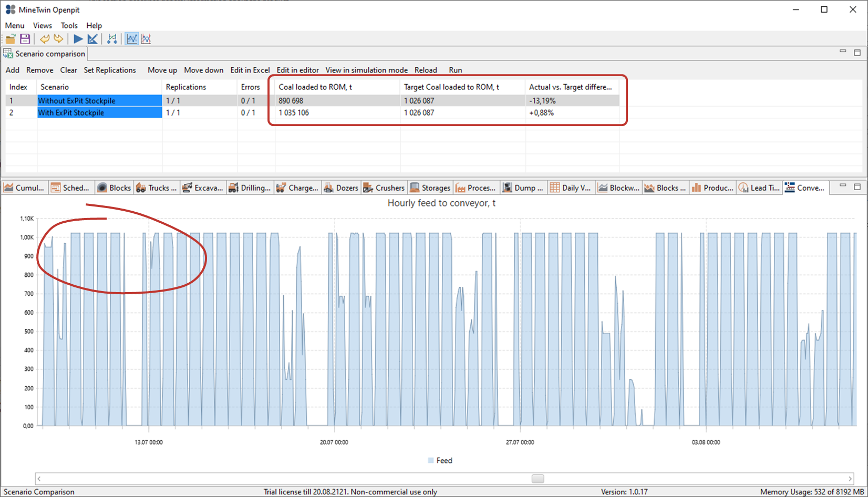Click the blue diagonal arrow toolbar icon
The height and width of the screenshot is (497, 868).
point(92,39)
